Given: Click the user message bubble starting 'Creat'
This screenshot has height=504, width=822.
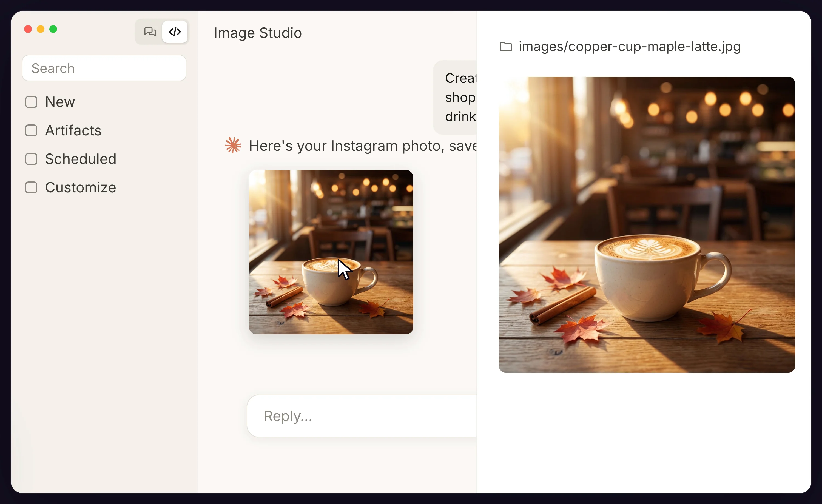Looking at the screenshot, I should (x=455, y=97).
